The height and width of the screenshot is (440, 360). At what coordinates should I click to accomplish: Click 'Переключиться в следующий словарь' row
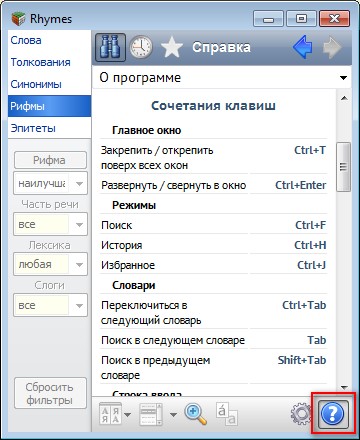(x=151, y=313)
